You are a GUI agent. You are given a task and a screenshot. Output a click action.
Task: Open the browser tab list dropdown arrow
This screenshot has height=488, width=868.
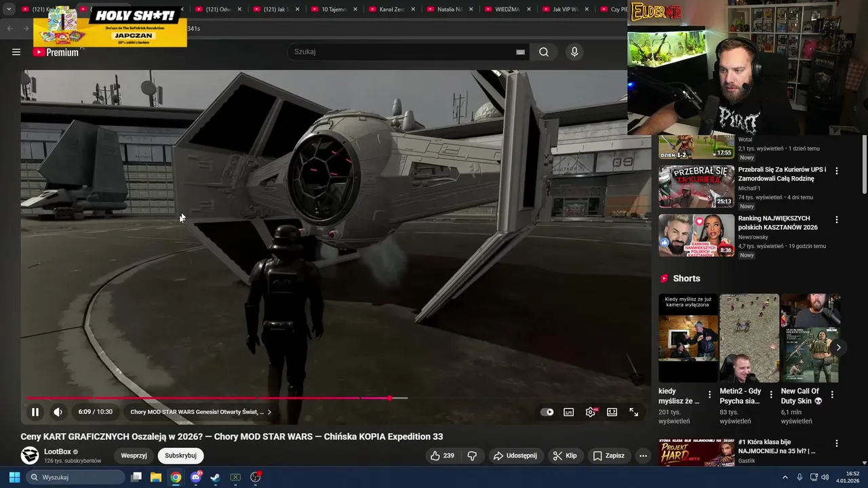pyautogui.click(x=9, y=9)
